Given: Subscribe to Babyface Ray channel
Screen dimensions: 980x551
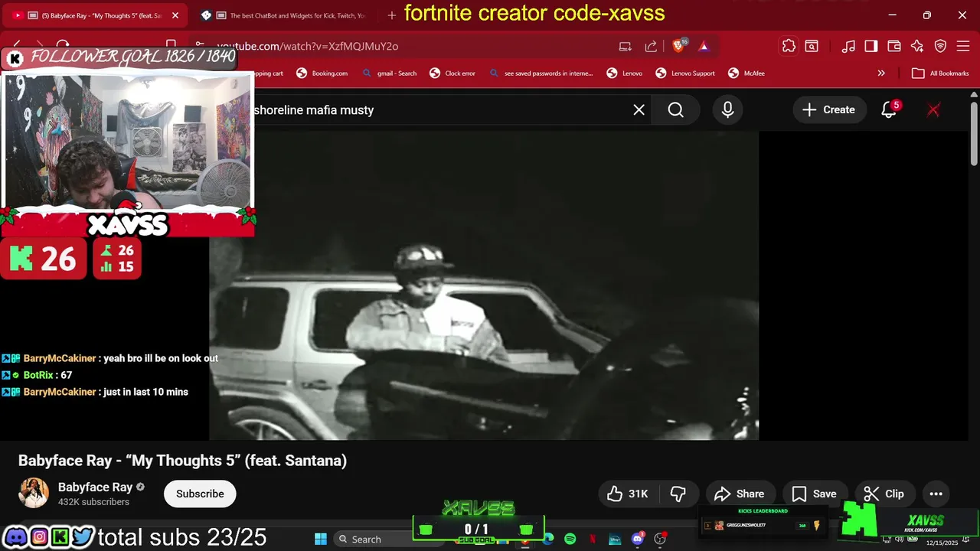Looking at the screenshot, I should 200,494.
